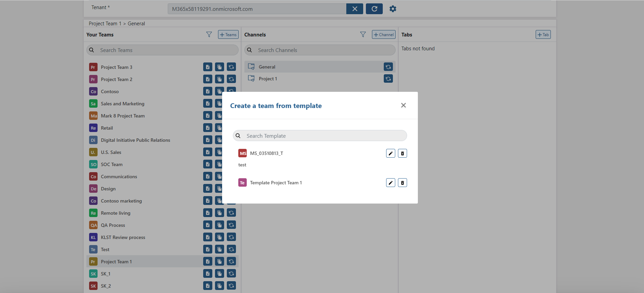Create template from Mark 8 Project Team
Screen dimensions: 644x293
pyautogui.click(x=208, y=115)
